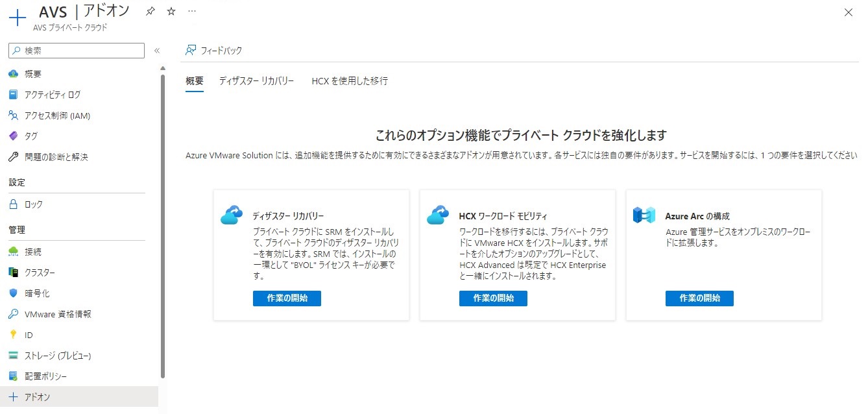
Task: Click 作業の開始 on the HCX ワークロード モビリティ card
Action: point(492,298)
